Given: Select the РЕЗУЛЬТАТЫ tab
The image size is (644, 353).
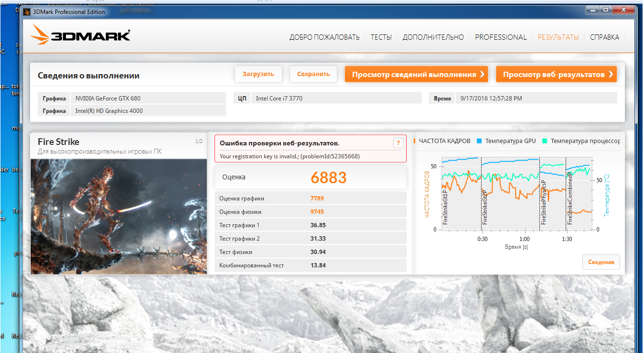Looking at the screenshot, I should coord(558,37).
